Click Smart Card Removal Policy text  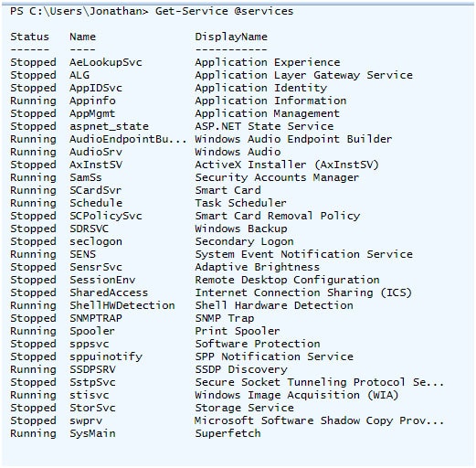click(x=278, y=216)
